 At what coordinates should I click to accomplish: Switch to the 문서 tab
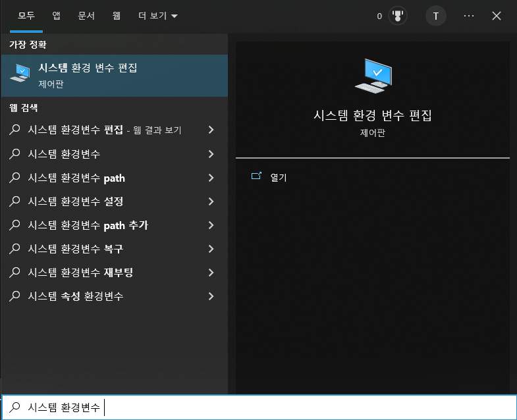[86, 16]
